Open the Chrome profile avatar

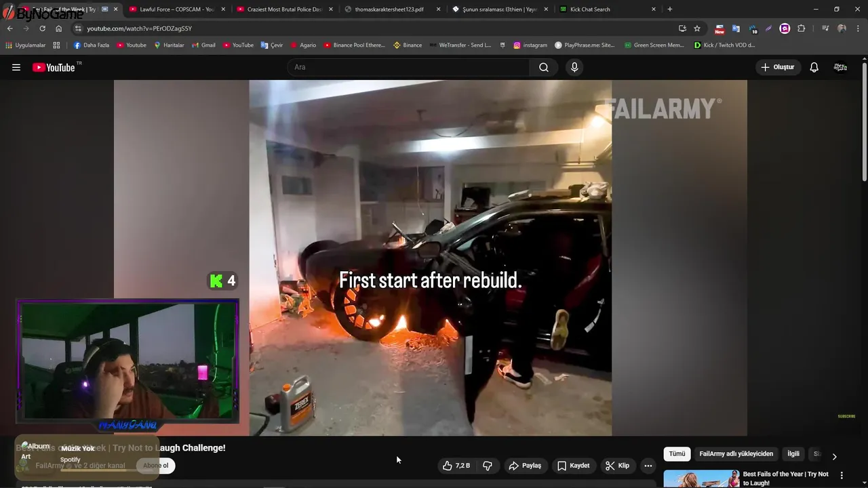pos(842,28)
